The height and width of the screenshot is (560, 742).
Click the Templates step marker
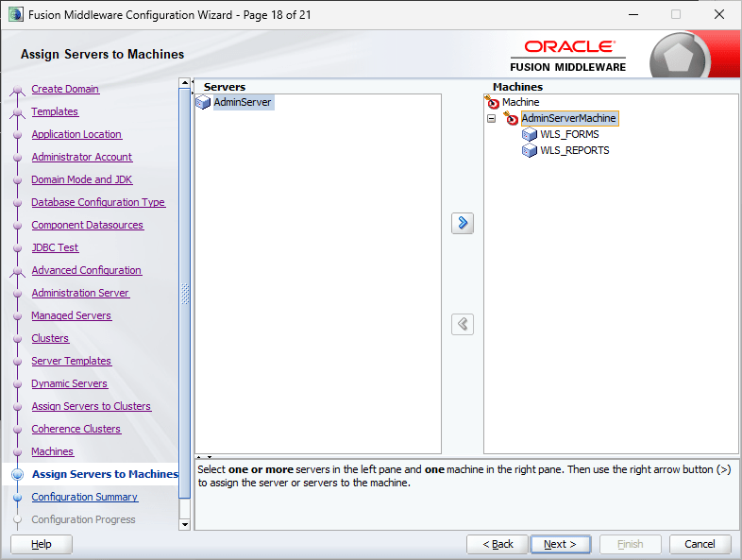tap(18, 112)
